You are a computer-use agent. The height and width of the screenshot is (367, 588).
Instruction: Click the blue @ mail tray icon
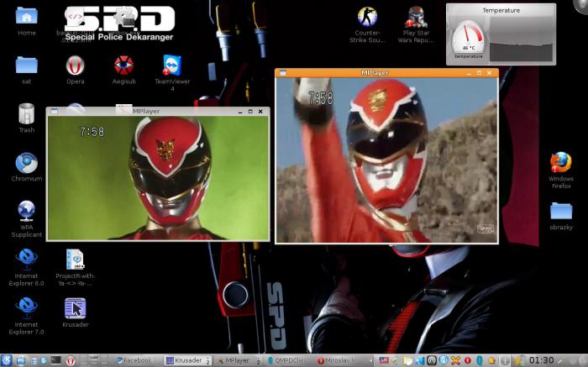pyautogui.click(x=444, y=360)
